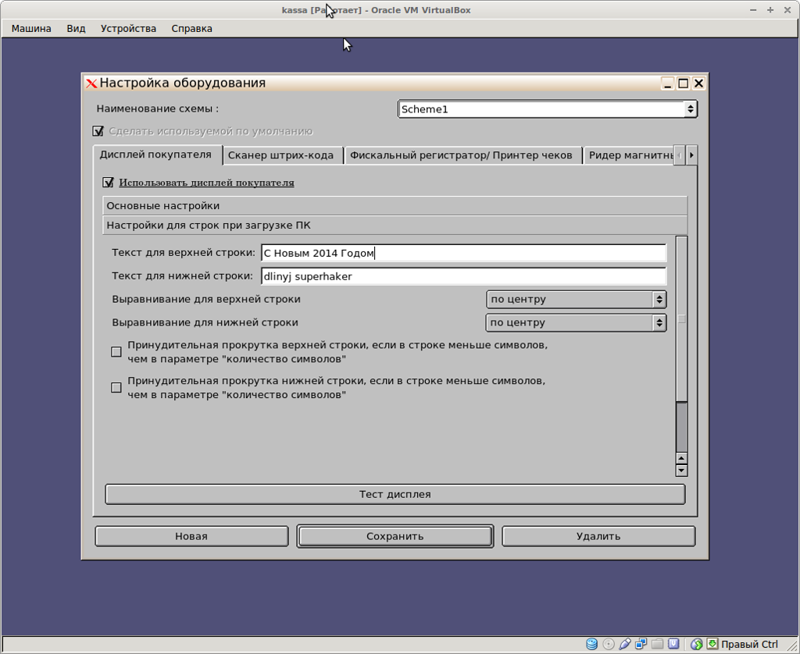
Task: Click the scrollbar down arrow in settings panel
Action: click(681, 470)
